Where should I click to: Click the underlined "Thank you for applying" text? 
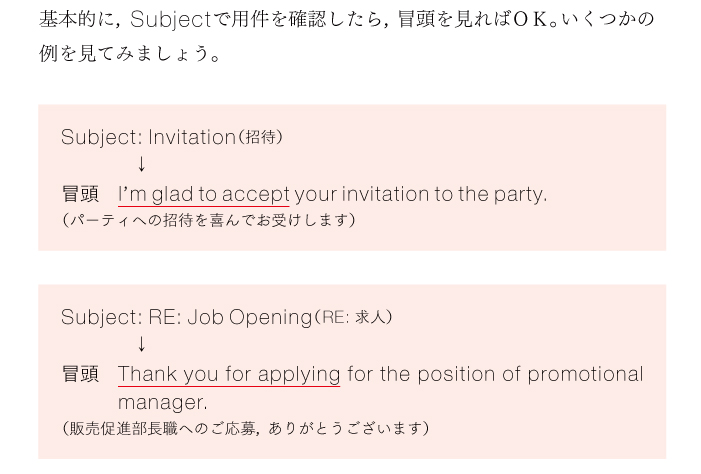coord(229,374)
